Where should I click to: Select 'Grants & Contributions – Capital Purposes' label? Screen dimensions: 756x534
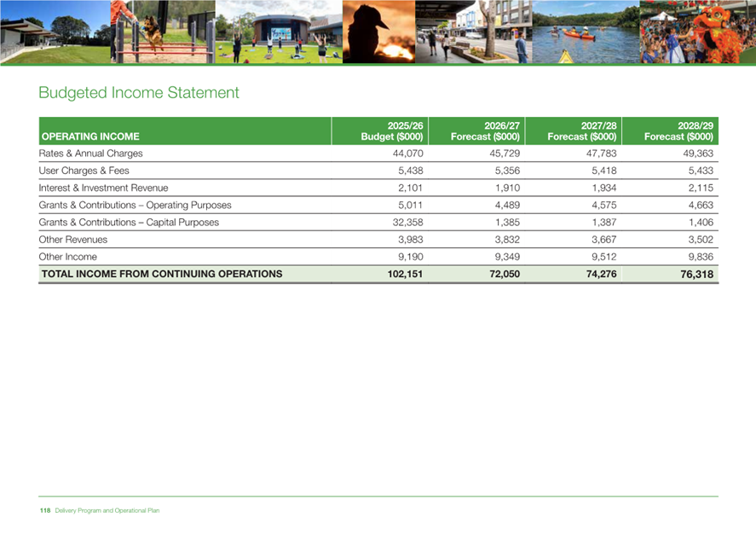point(129,223)
